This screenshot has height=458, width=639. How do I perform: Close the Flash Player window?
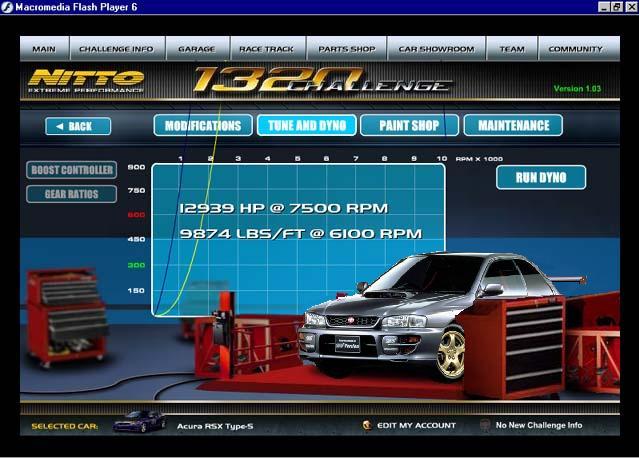(631, 7)
